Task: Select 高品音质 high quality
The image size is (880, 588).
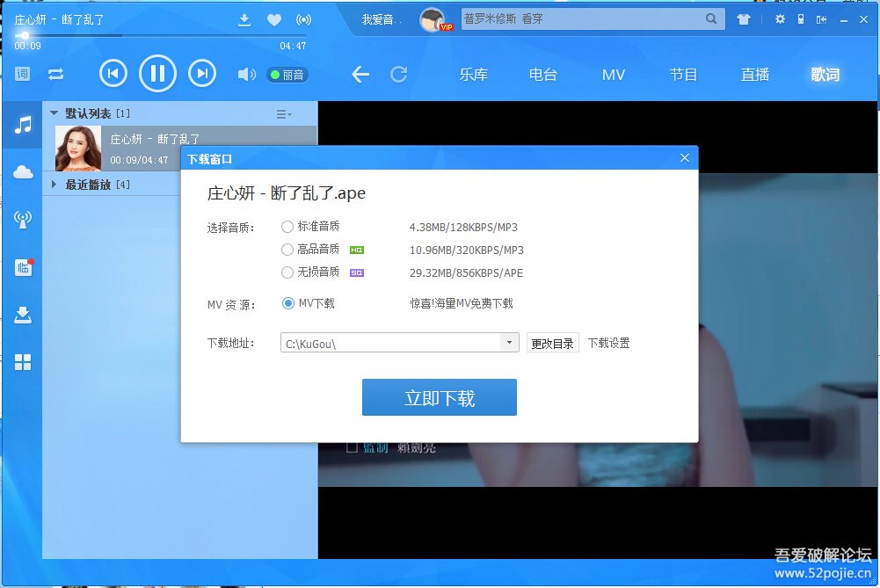Action: [x=287, y=250]
